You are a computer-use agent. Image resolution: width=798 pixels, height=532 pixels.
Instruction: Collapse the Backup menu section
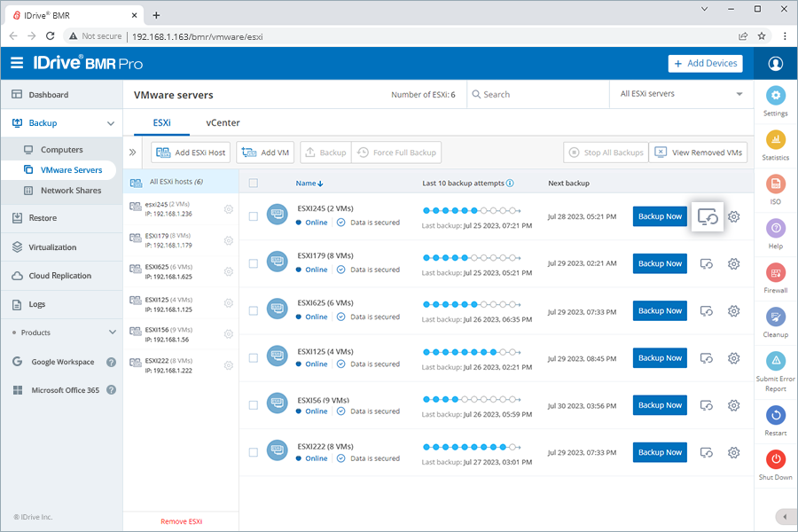(x=111, y=123)
